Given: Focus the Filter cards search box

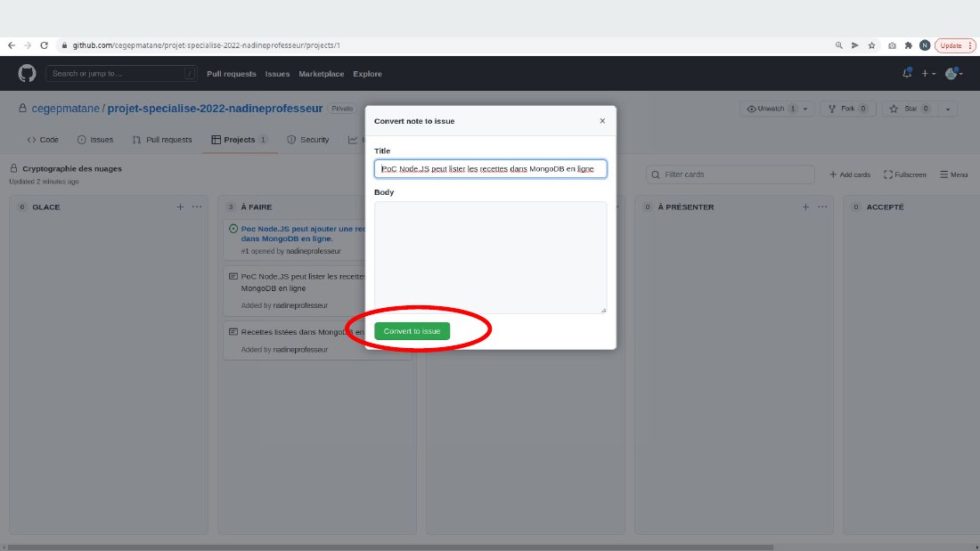Looking at the screenshot, I should [730, 174].
